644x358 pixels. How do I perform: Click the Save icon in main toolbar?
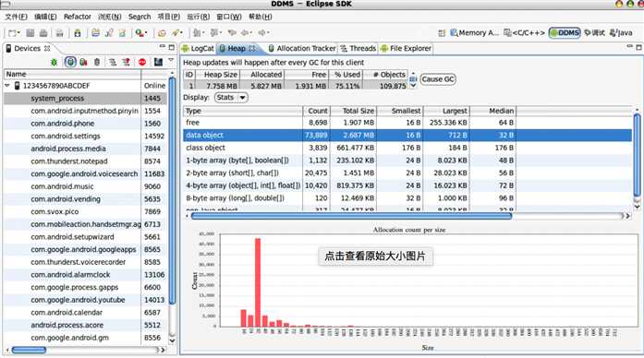tap(30, 33)
